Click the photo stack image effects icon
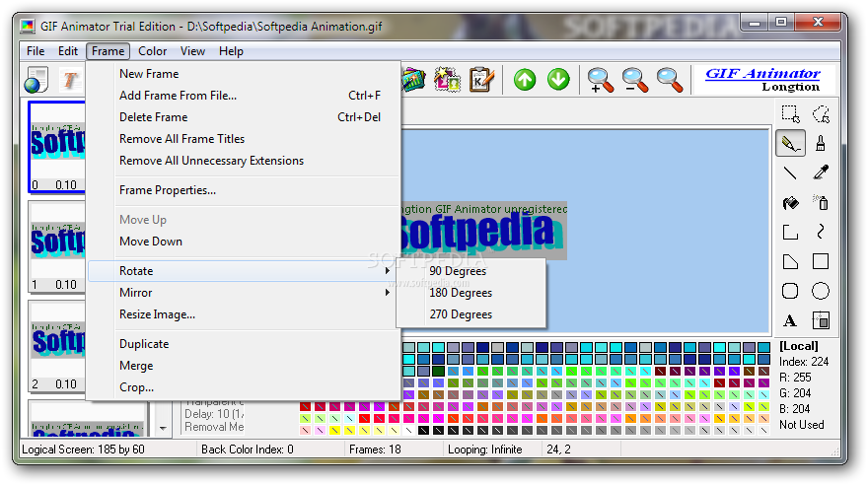Screen dimensions: 868x485 (x=413, y=80)
